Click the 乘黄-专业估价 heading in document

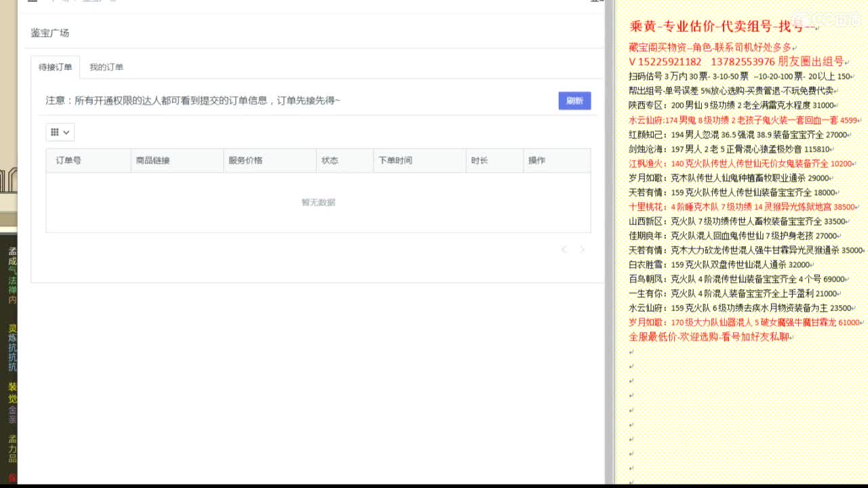point(722,27)
